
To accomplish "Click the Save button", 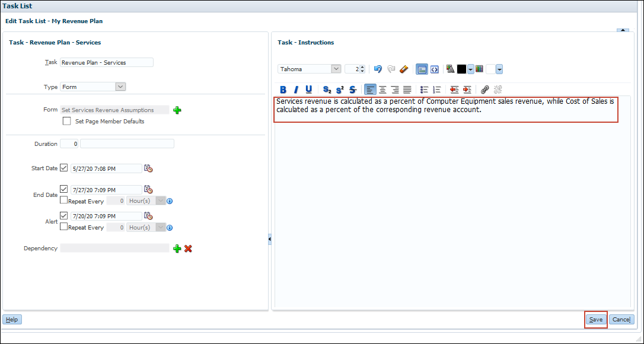I will (x=595, y=319).
